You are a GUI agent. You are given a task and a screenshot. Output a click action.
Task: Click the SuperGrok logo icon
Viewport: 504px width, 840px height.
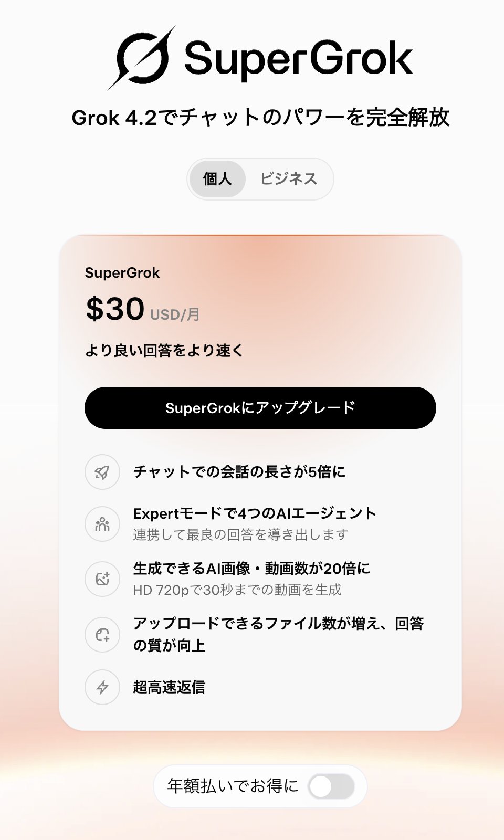coord(142,58)
